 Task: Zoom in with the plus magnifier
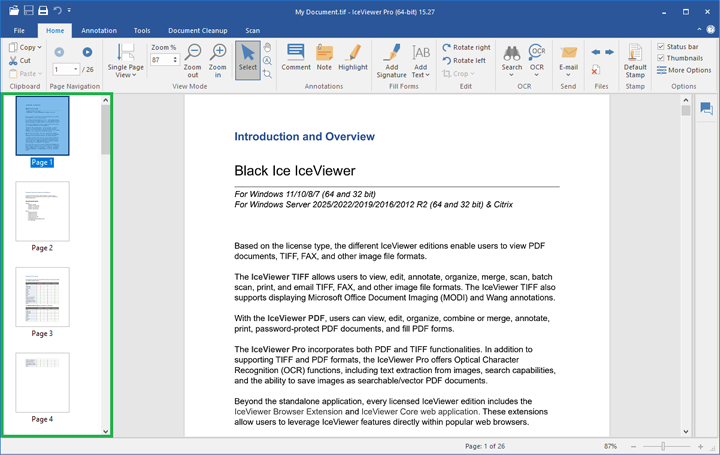pos(218,61)
